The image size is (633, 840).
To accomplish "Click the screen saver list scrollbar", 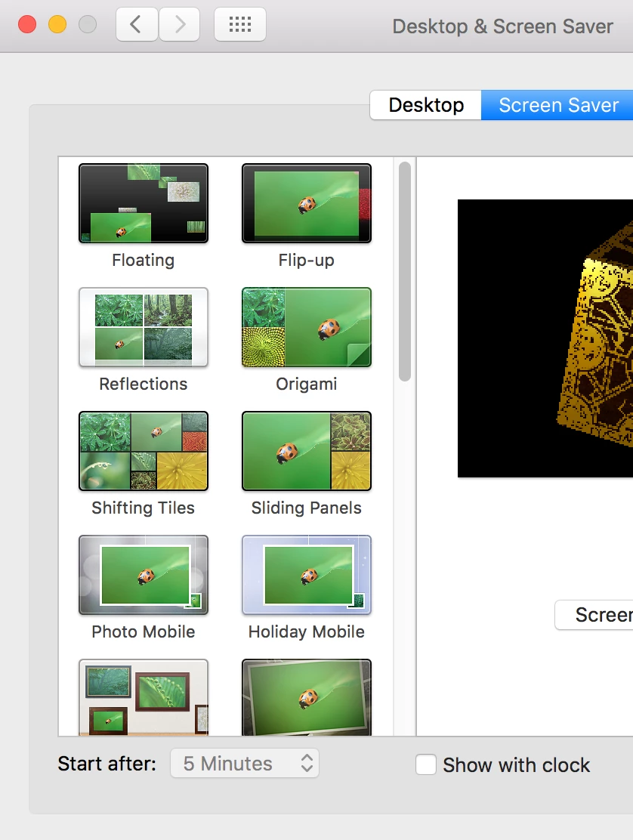I will pyautogui.click(x=405, y=272).
